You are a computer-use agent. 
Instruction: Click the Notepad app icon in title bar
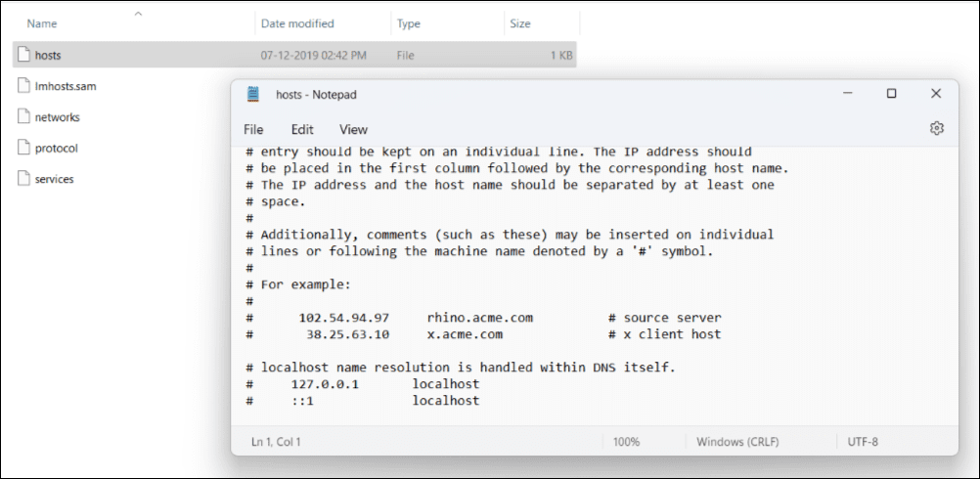[x=252, y=94]
